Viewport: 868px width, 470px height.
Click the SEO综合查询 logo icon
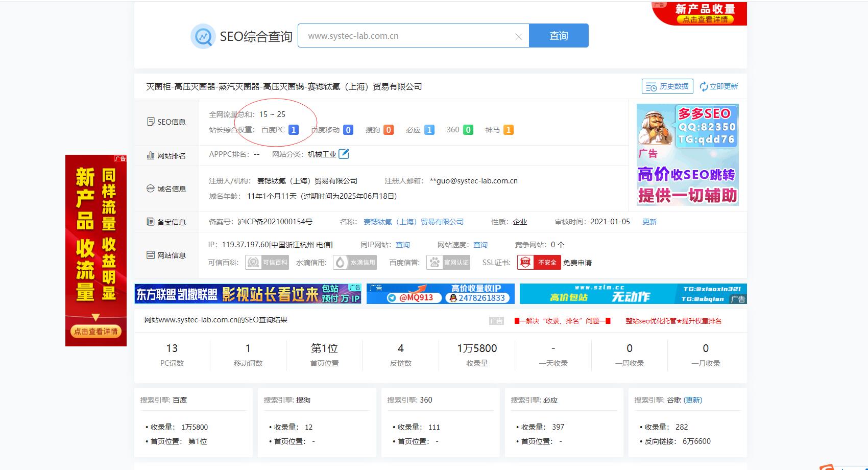(203, 36)
